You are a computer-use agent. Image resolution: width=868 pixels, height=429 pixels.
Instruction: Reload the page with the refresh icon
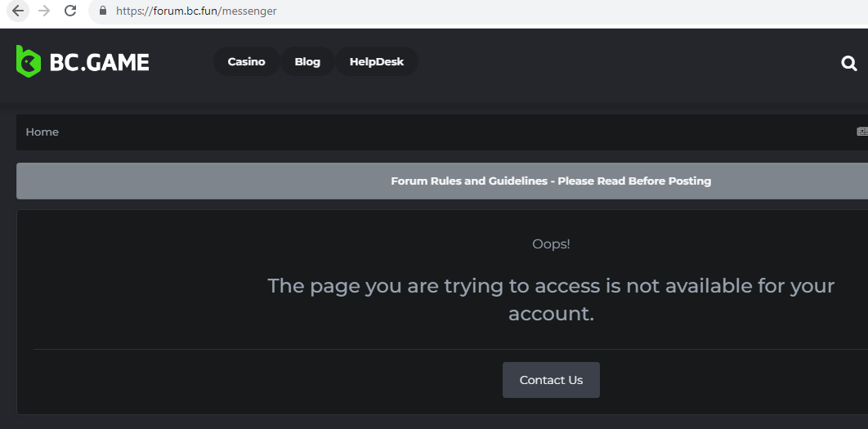pyautogui.click(x=70, y=11)
